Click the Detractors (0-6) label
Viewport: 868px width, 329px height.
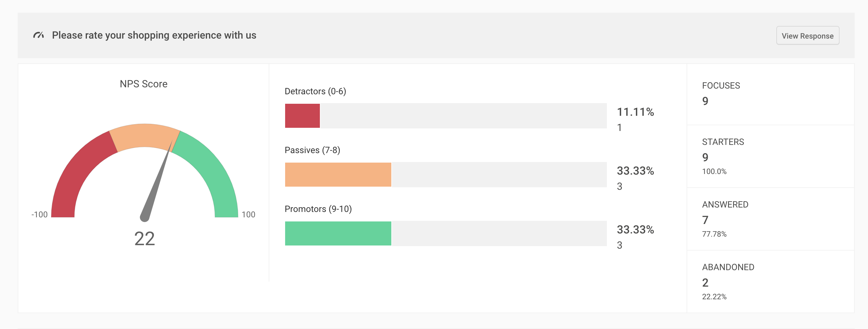tap(315, 91)
